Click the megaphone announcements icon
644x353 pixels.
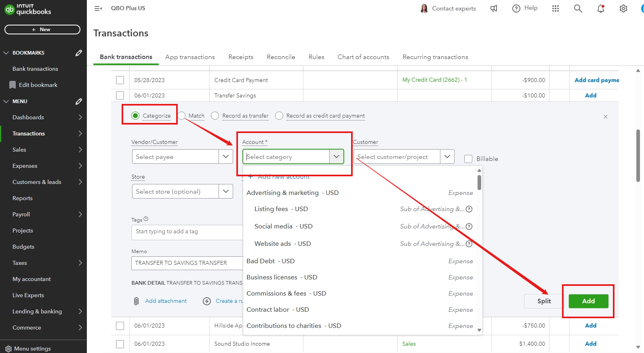click(494, 8)
